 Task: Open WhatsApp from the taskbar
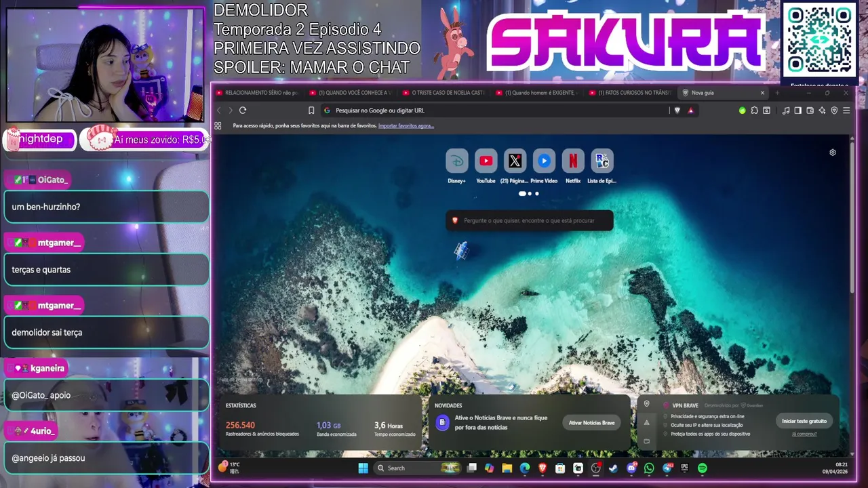pyautogui.click(x=649, y=468)
